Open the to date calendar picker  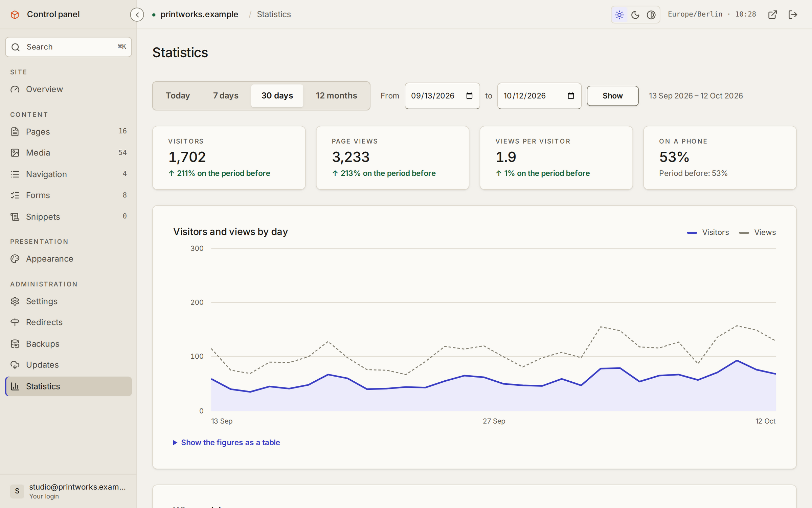571,96
